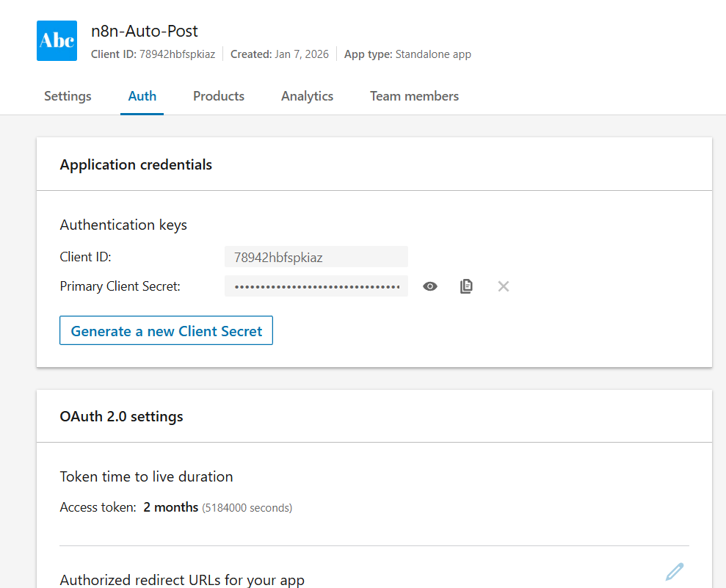
Task: View the Team members tab
Action: pyautogui.click(x=414, y=96)
